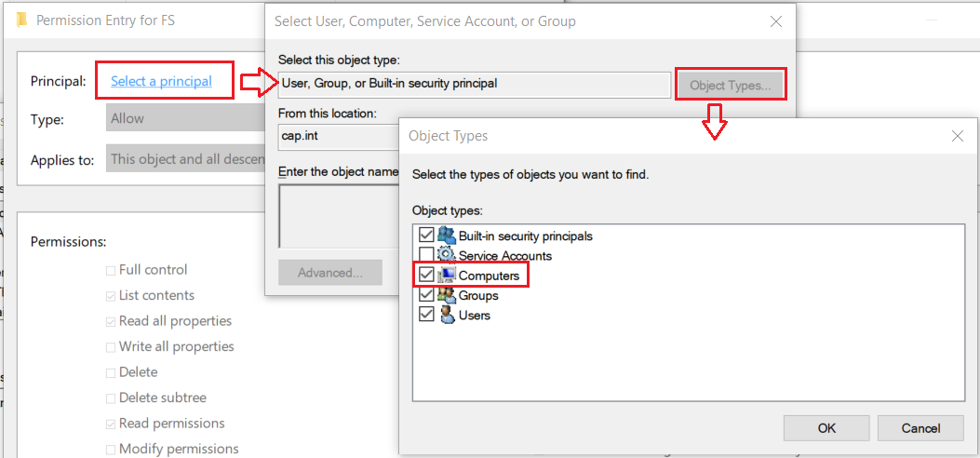The width and height of the screenshot is (980, 458).
Task: Uncheck the Groups object type checkbox
Action: point(426,294)
